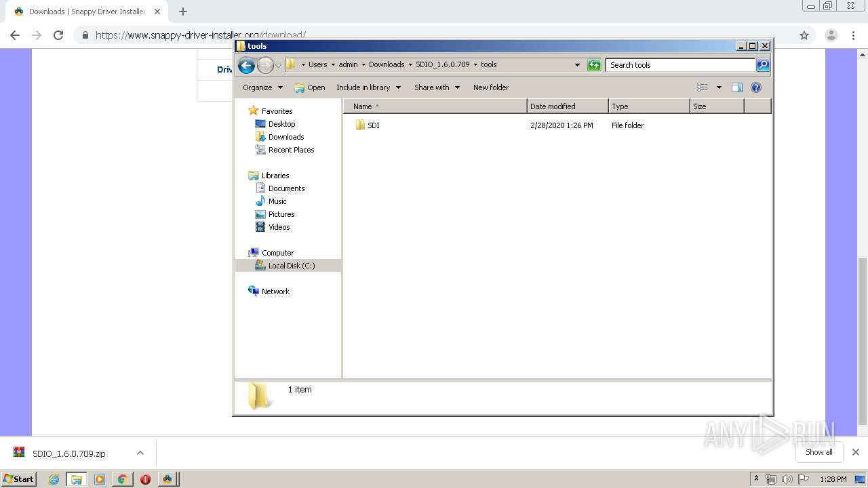Viewport: 868px width, 488px height.
Task: Close the Chrome downloads bar
Action: pos(856,452)
